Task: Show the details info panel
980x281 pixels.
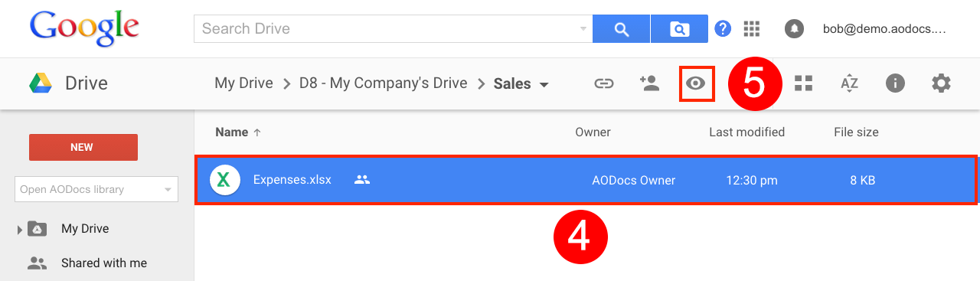Action: [895, 83]
